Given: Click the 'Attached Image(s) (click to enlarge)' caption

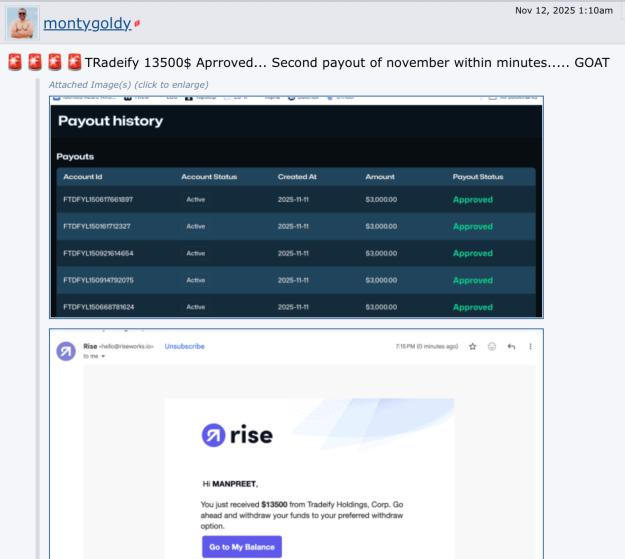Looking at the screenshot, I should [128, 85].
